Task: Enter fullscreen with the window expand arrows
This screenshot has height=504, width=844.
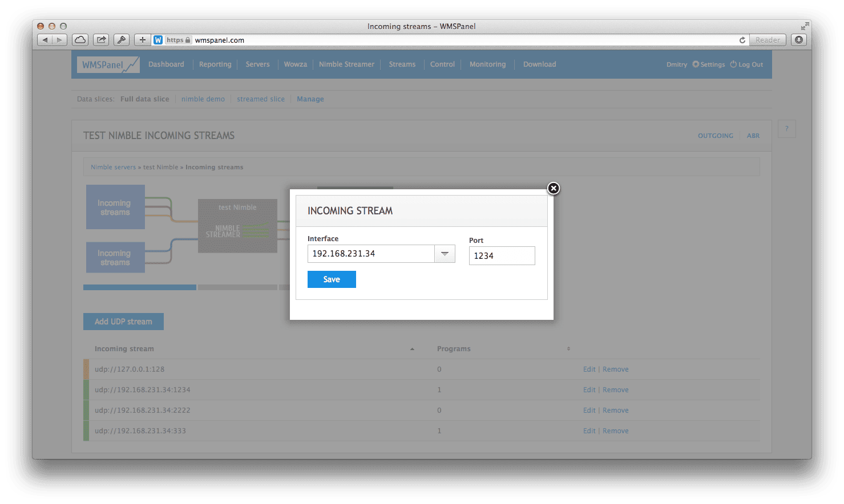Action: 805,26
